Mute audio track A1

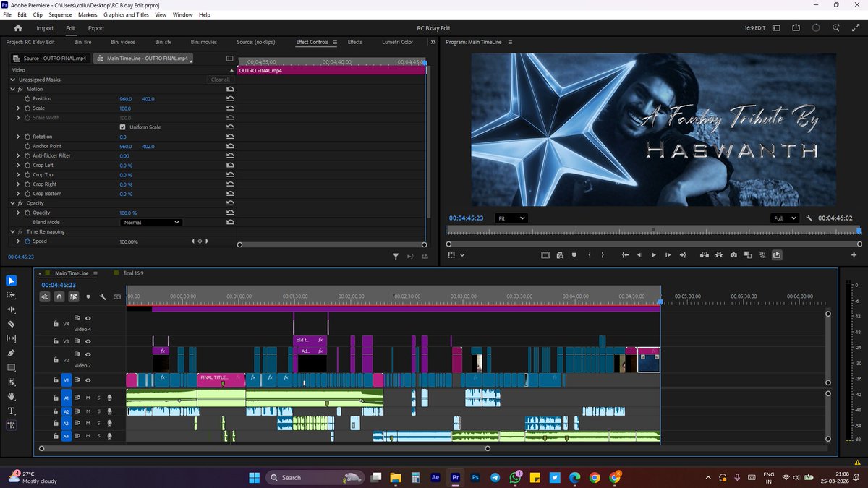88,398
